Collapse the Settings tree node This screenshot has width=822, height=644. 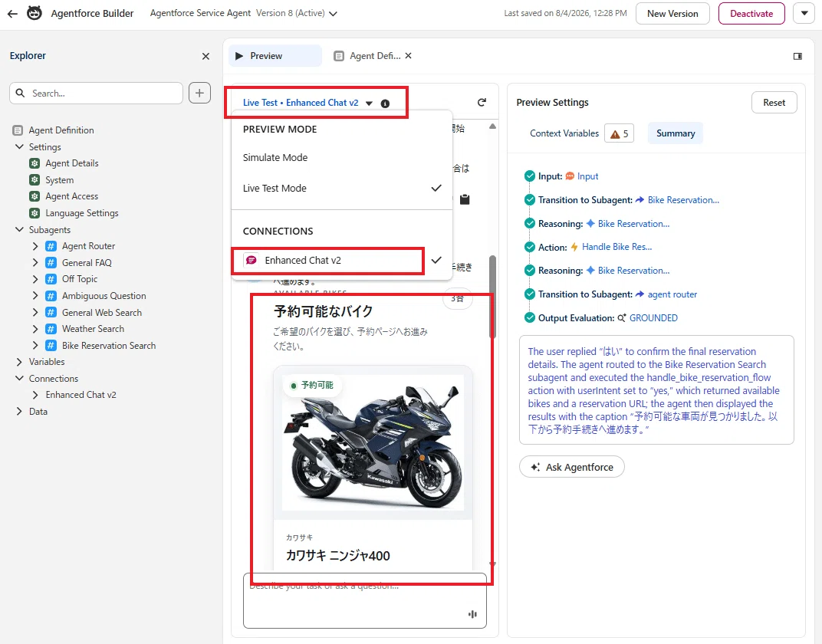tap(19, 146)
